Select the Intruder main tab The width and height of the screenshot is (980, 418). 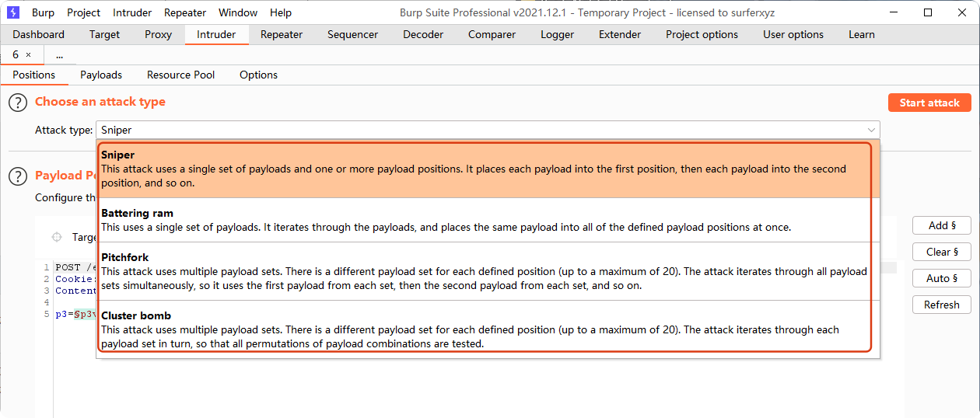(216, 34)
